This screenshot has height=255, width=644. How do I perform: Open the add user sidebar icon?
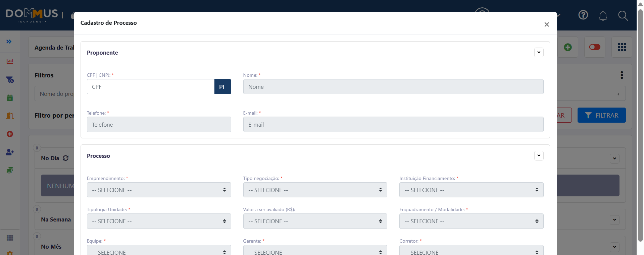(10, 152)
